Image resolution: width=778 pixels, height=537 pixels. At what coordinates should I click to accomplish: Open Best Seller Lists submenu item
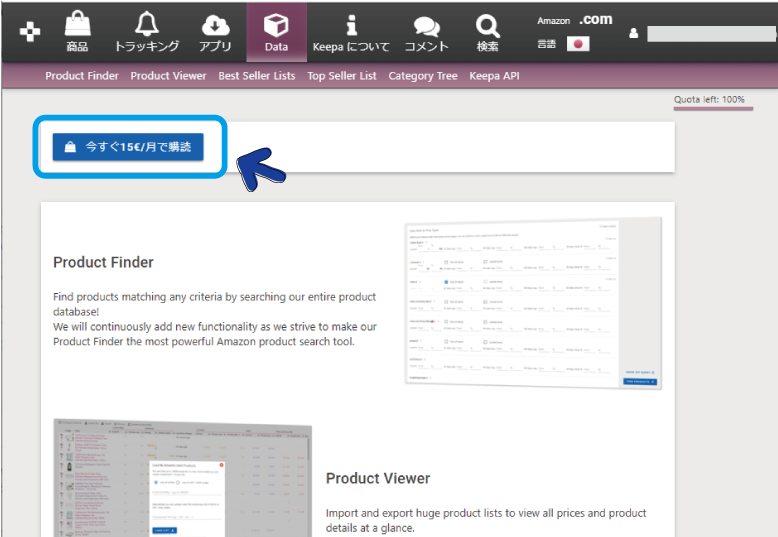click(256, 76)
